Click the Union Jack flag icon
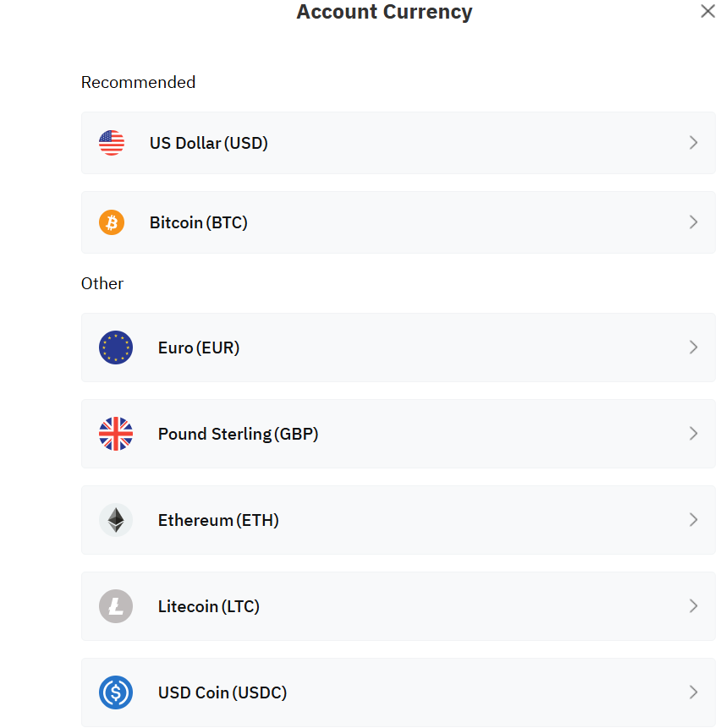Image resolution: width=725 pixels, height=728 pixels. tap(116, 434)
